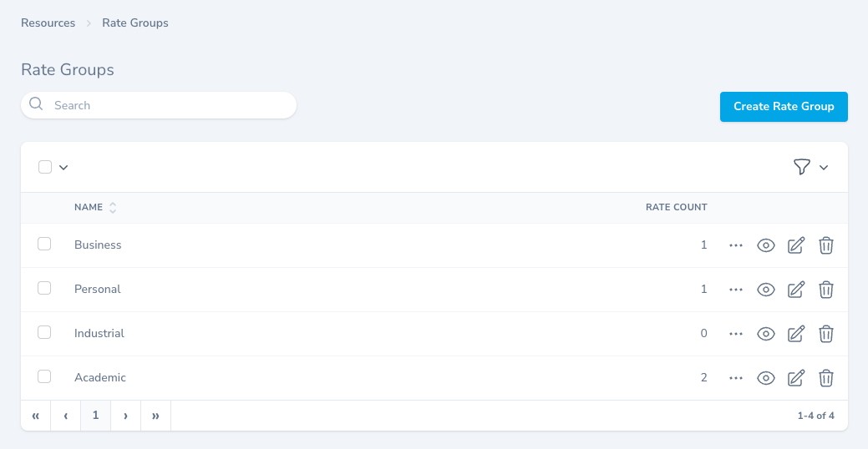The image size is (868, 449).
Task: Click the eye icon for Personal row
Action: (x=765, y=290)
